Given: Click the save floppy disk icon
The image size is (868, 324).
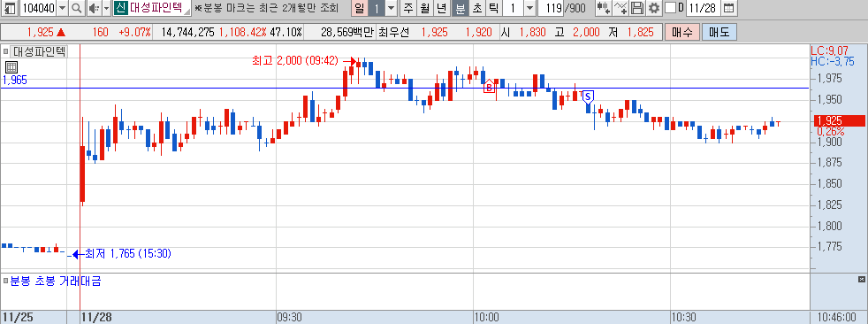Looking at the screenshot, I should [x=637, y=8].
